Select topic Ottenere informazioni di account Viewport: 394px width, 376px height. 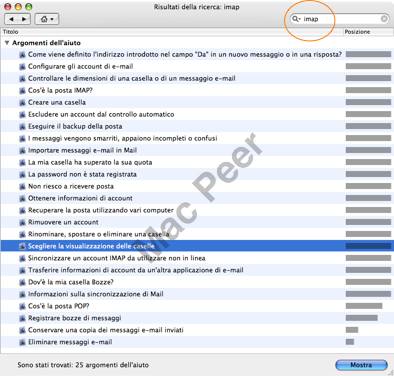point(80,198)
